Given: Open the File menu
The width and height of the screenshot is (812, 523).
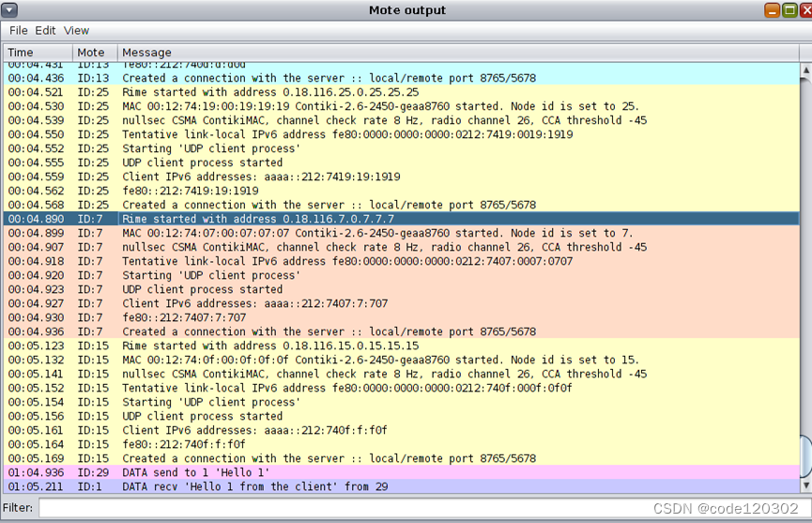Looking at the screenshot, I should click(x=18, y=31).
